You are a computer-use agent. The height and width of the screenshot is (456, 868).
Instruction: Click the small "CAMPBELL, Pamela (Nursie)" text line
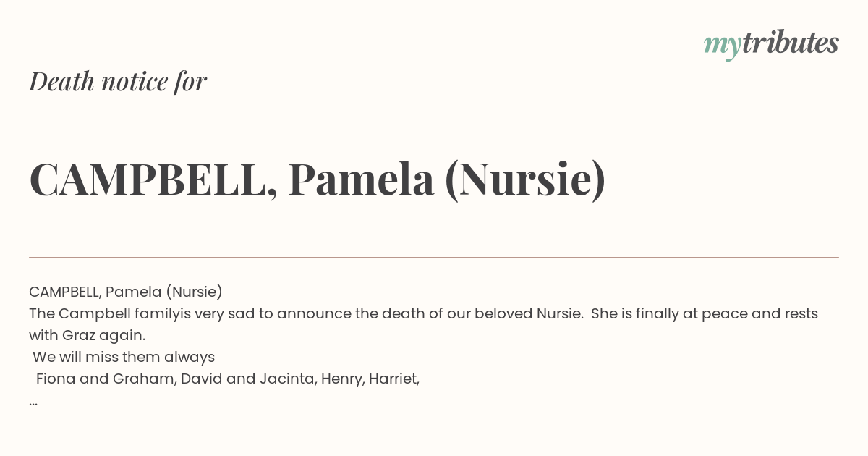point(126,292)
